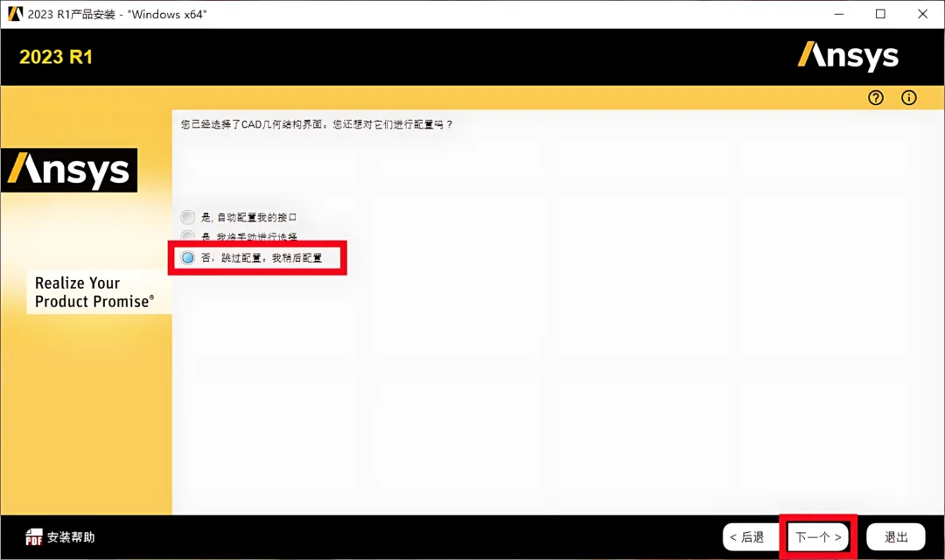Click the 'Realize Your Product Promise' slogan
The image size is (945, 560).
tap(94, 292)
